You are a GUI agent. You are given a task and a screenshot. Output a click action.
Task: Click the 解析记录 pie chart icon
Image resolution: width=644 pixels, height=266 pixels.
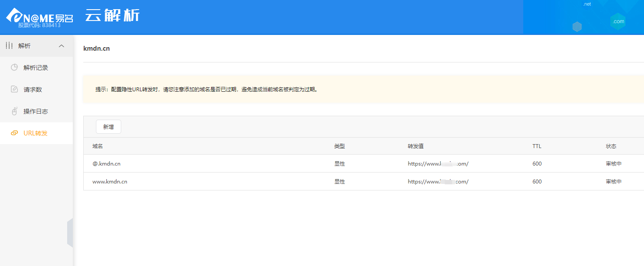[14, 67]
